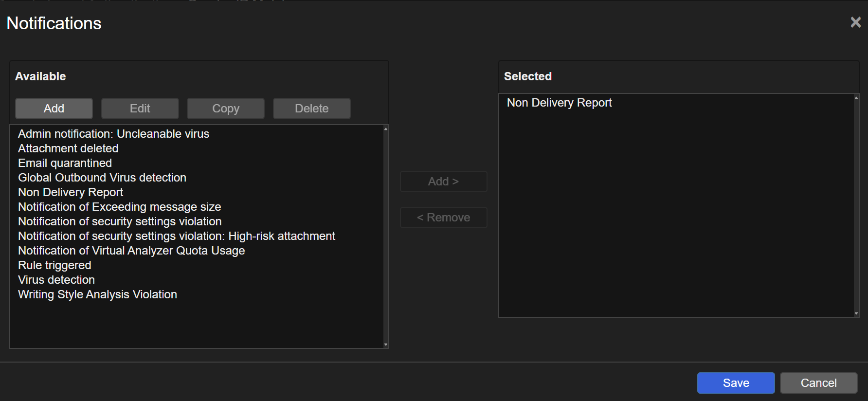The height and width of the screenshot is (401, 868).
Task: Click the Add button under Available
Action: 54,109
